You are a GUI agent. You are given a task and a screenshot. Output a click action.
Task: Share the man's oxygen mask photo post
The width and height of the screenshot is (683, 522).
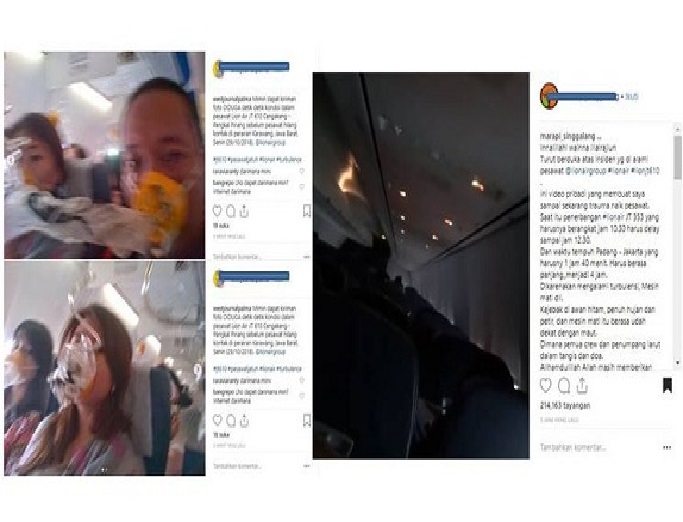pos(244,211)
